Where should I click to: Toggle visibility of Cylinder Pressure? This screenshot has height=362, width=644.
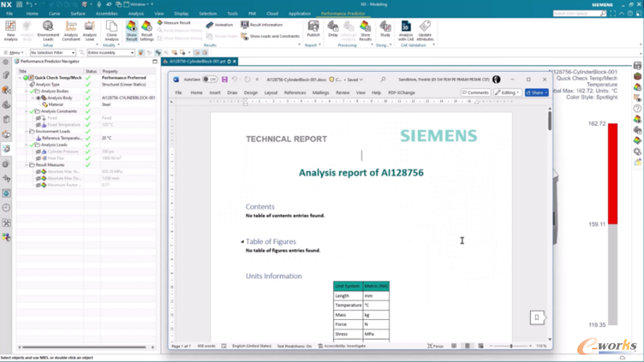pos(38,151)
